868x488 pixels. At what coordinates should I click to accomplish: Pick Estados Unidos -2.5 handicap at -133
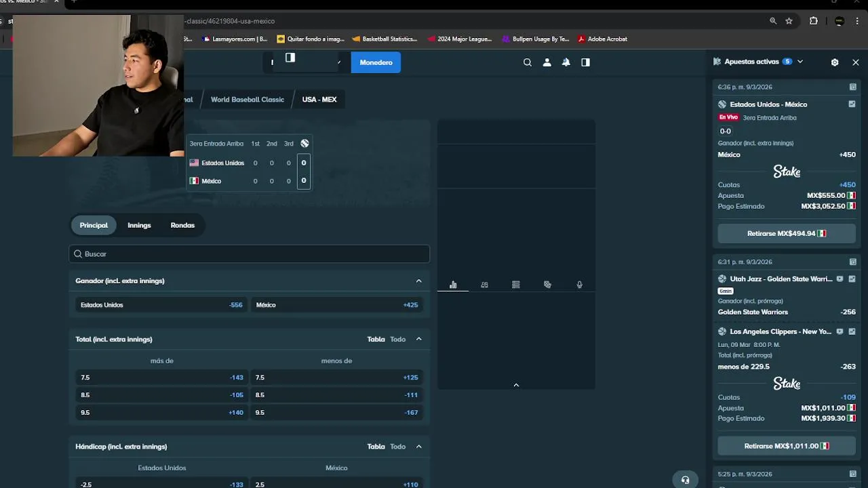point(161,484)
